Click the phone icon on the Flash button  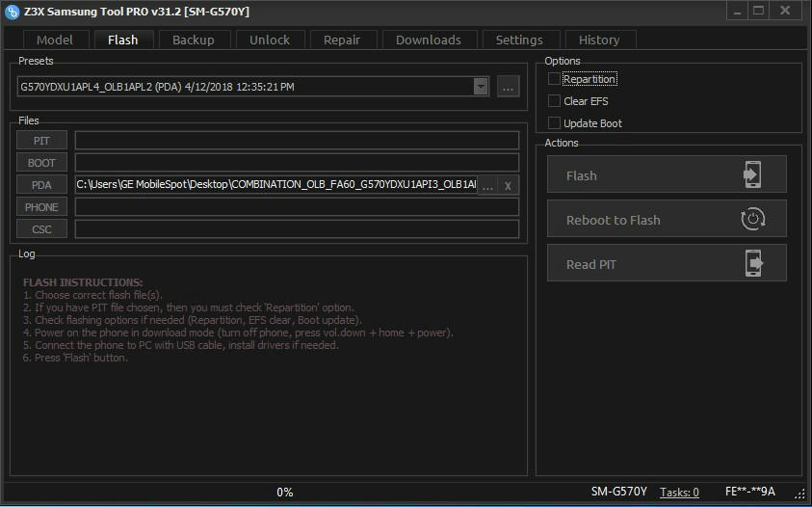tap(752, 174)
